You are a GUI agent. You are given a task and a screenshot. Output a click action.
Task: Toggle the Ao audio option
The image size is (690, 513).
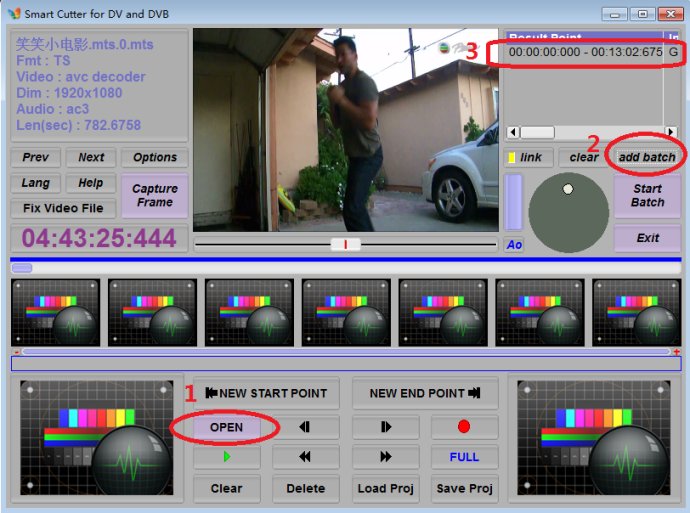coord(514,245)
